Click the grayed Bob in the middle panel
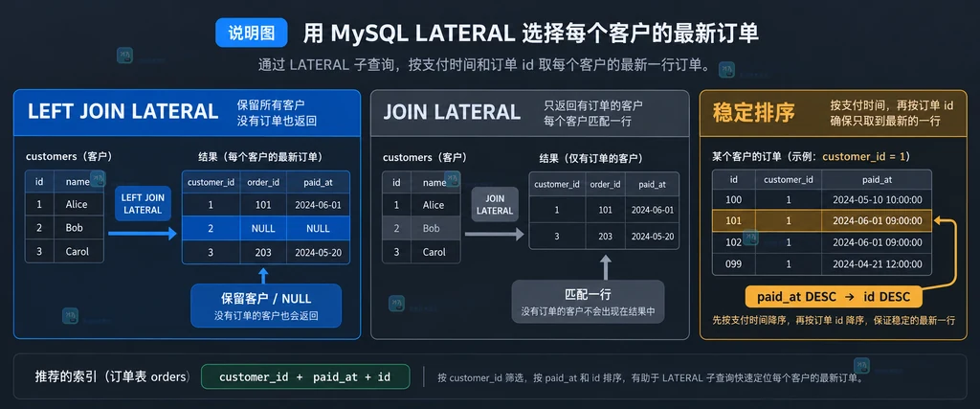The image size is (980, 409). pyautogui.click(x=431, y=228)
